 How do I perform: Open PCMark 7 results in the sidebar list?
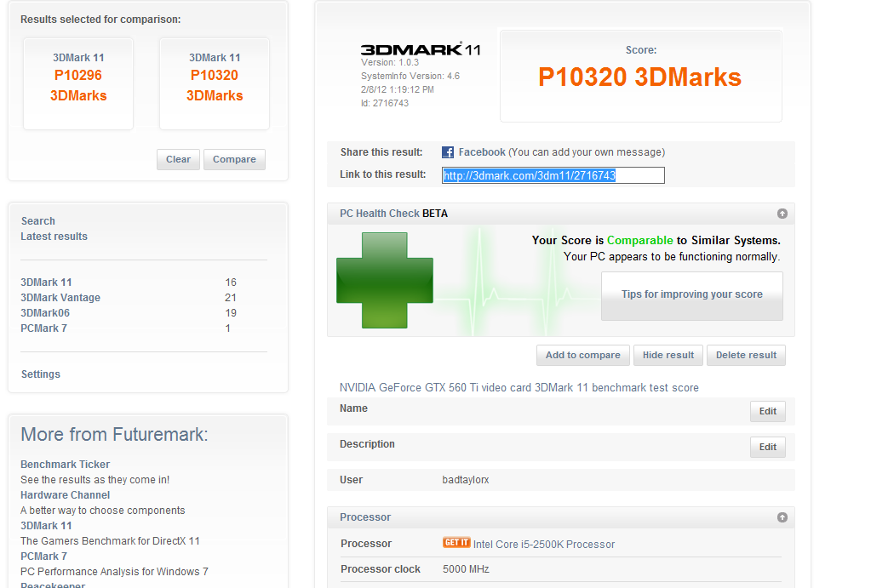point(44,328)
